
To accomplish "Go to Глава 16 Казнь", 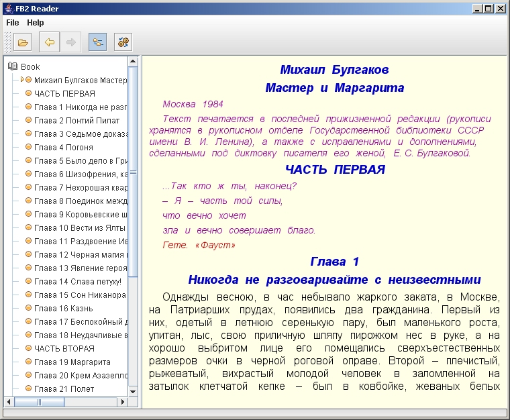I will click(x=64, y=308).
